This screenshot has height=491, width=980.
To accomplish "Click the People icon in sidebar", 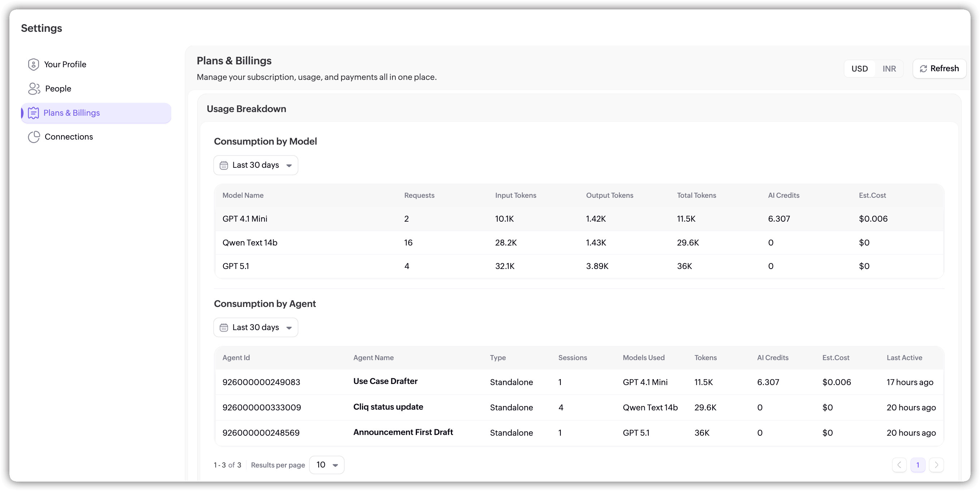I will (34, 89).
